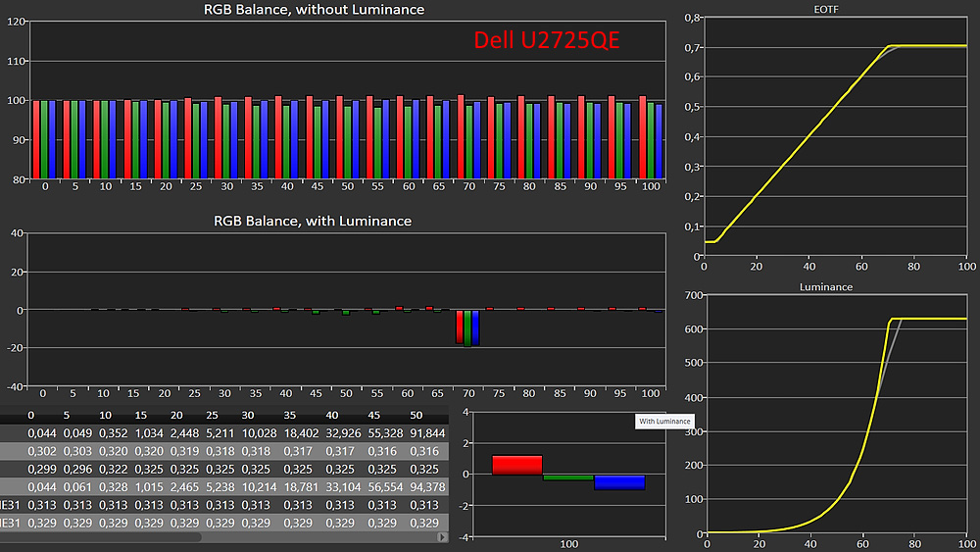The image size is (980, 552).
Task: Pick the "0,328" table cell
Action: point(113,487)
